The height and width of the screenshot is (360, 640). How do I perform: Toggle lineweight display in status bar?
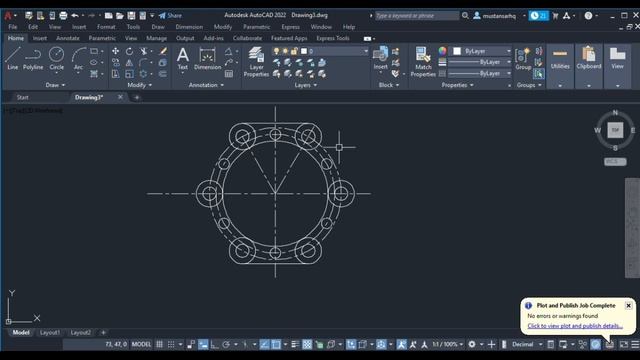click(x=295, y=344)
